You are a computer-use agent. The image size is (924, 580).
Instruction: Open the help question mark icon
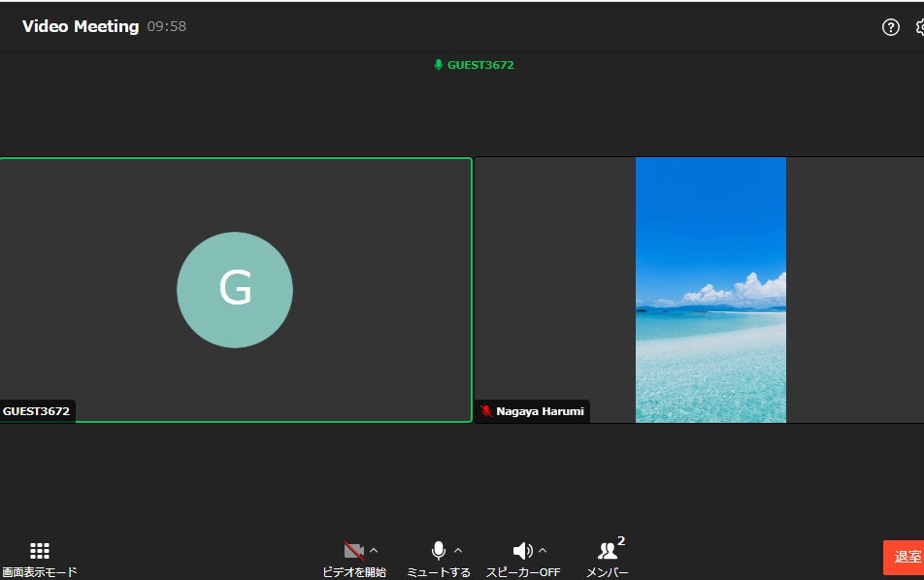pyautogui.click(x=890, y=27)
